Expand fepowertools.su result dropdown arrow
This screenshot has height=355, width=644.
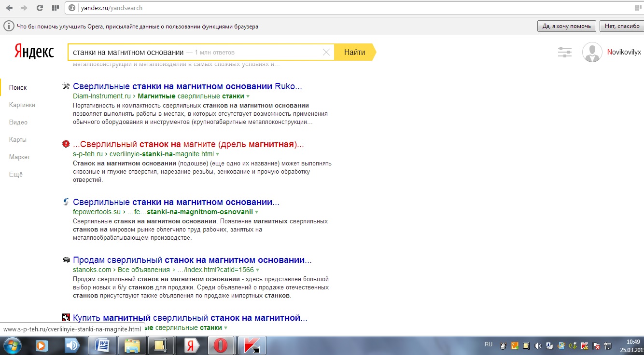257,212
